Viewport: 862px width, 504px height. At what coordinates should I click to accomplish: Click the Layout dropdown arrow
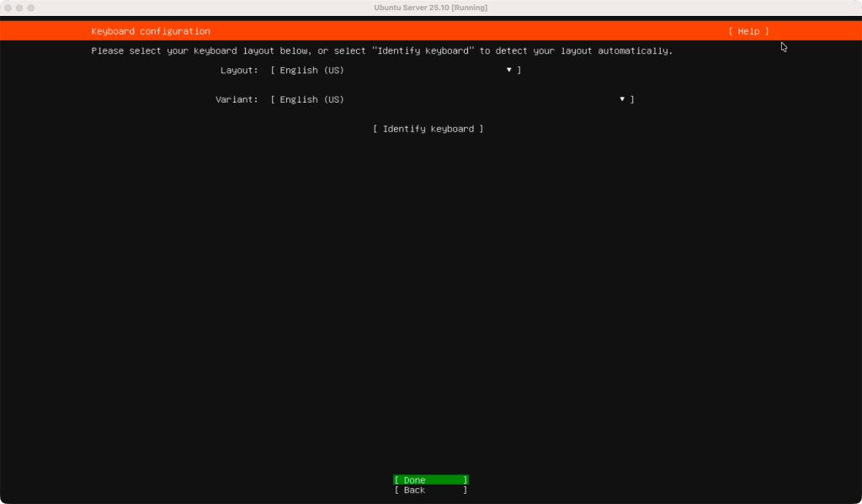(x=509, y=70)
